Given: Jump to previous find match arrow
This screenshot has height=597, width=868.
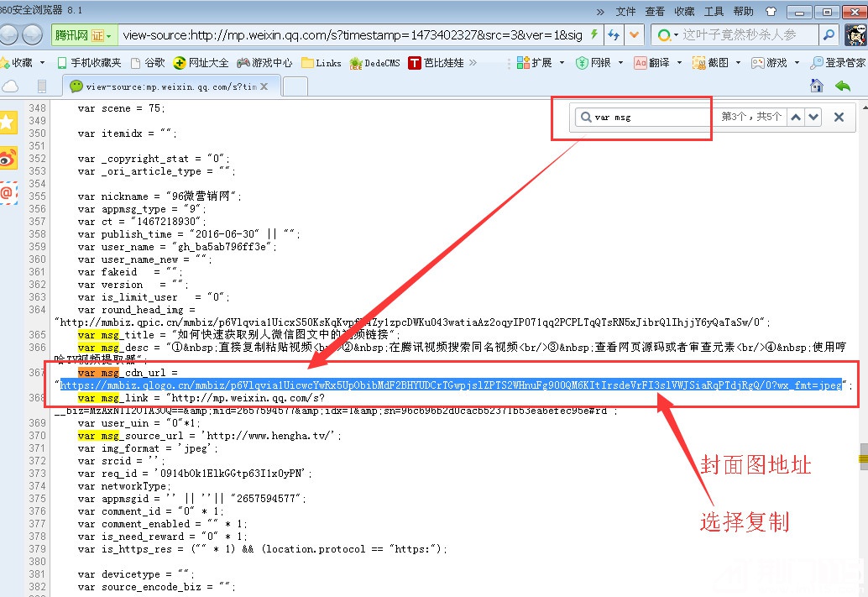Looking at the screenshot, I should (x=796, y=117).
